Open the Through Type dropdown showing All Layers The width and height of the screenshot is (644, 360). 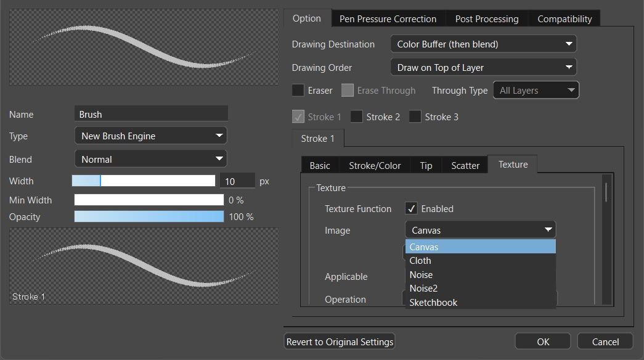[536, 90]
